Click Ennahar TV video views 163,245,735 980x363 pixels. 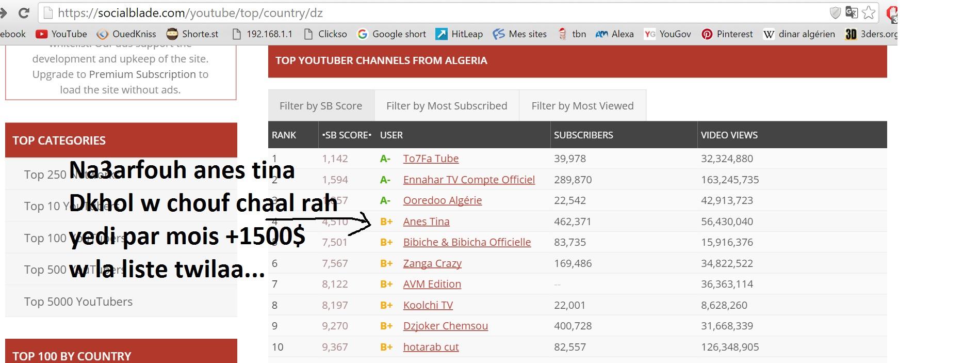click(x=730, y=180)
